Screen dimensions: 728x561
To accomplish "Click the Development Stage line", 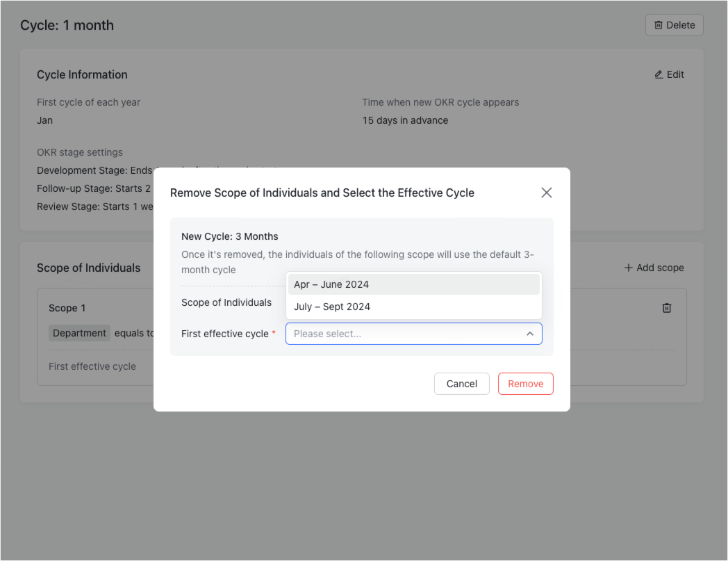I will coord(94,170).
